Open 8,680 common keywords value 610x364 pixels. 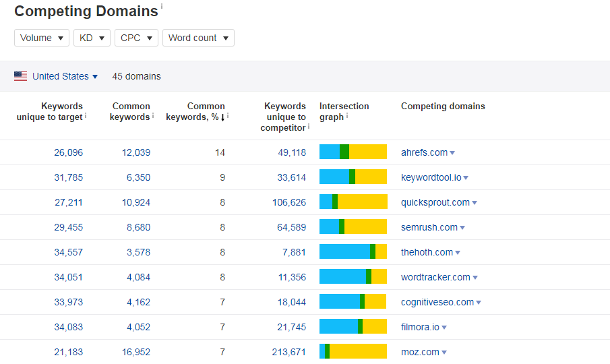click(138, 227)
